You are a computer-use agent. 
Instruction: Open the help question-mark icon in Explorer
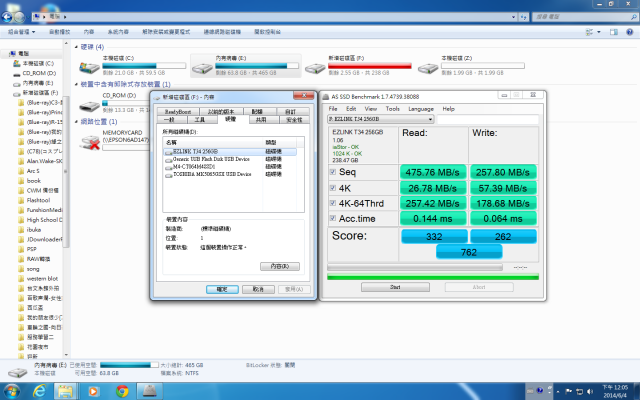click(630, 32)
